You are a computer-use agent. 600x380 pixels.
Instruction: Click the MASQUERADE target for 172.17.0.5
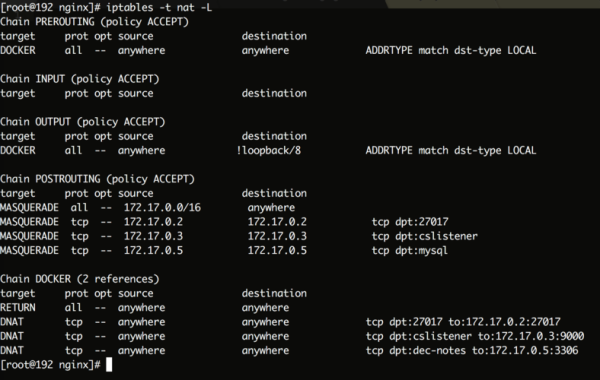29,251
